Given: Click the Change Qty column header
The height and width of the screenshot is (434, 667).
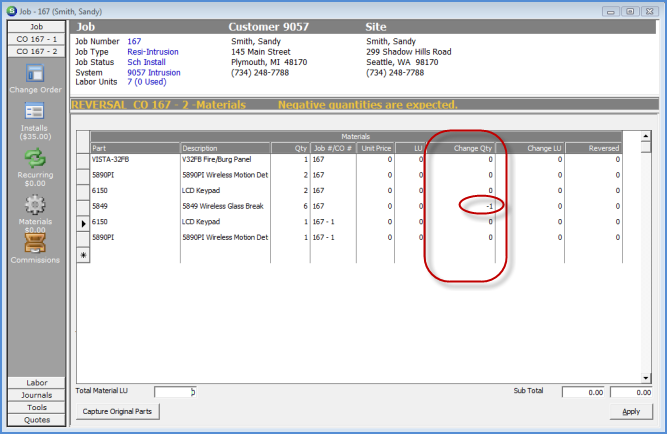Looking at the screenshot, I should pyautogui.click(x=461, y=148).
